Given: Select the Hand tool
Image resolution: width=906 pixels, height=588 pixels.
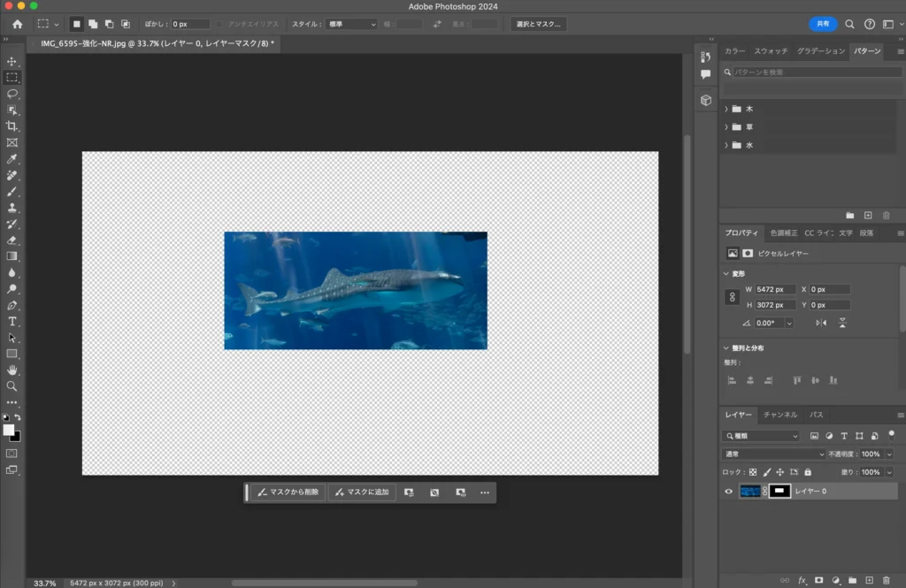Looking at the screenshot, I should tap(12, 370).
